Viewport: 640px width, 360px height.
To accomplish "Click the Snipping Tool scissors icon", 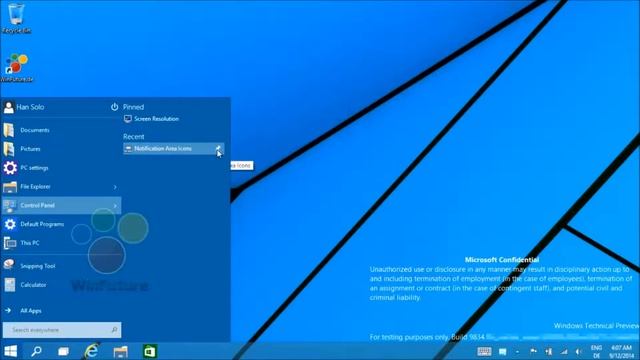I will point(9,265).
